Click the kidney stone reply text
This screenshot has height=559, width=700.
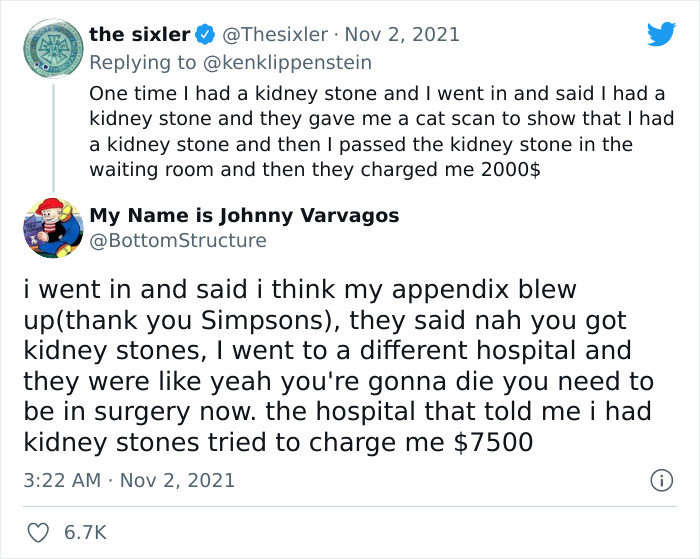pyautogui.click(x=382, y=132)
